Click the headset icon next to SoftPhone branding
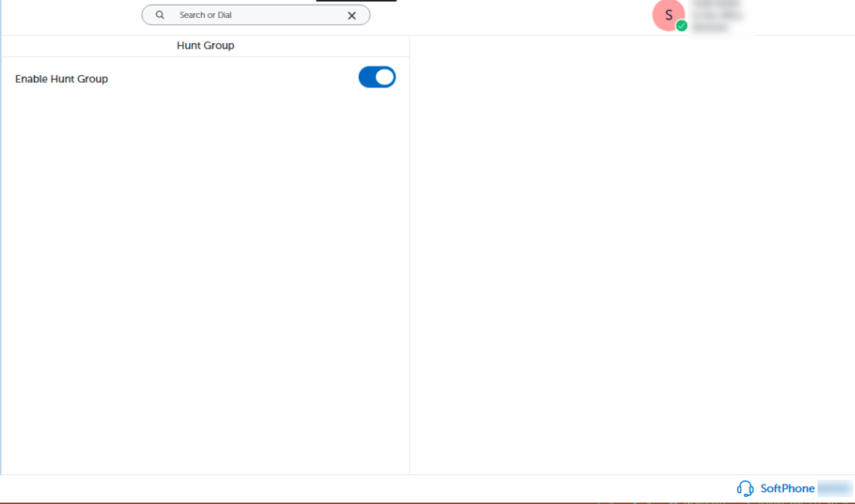 click(x=746, y=488)
